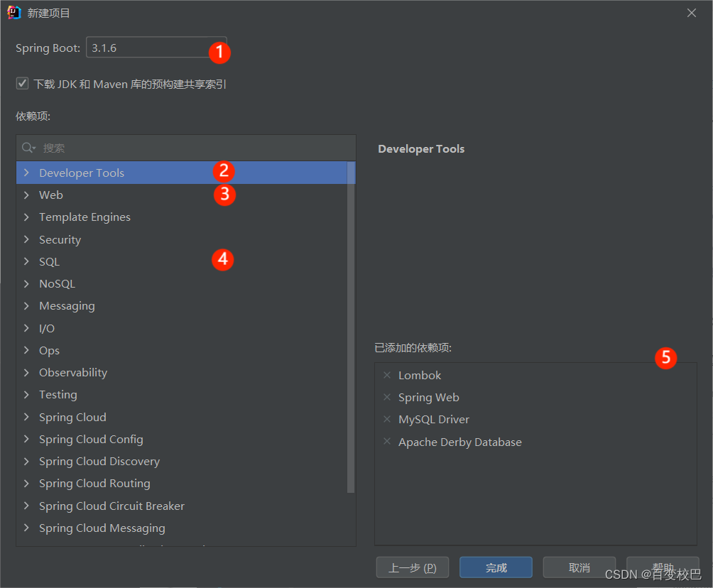Expand the Ops category chevron
Viewport: 713px width, 588px height.
[26, 350]
